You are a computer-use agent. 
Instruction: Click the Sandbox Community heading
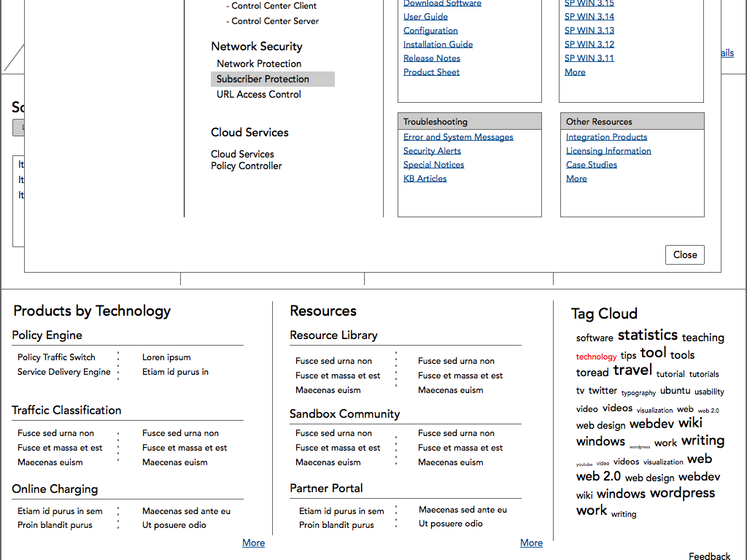click(344, 414)
